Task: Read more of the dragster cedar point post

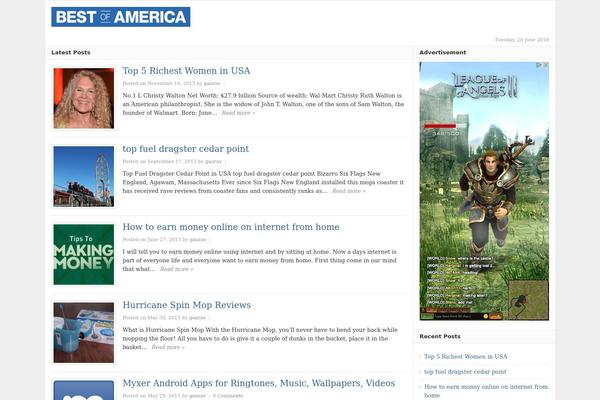Action: [x=349, y=191]
